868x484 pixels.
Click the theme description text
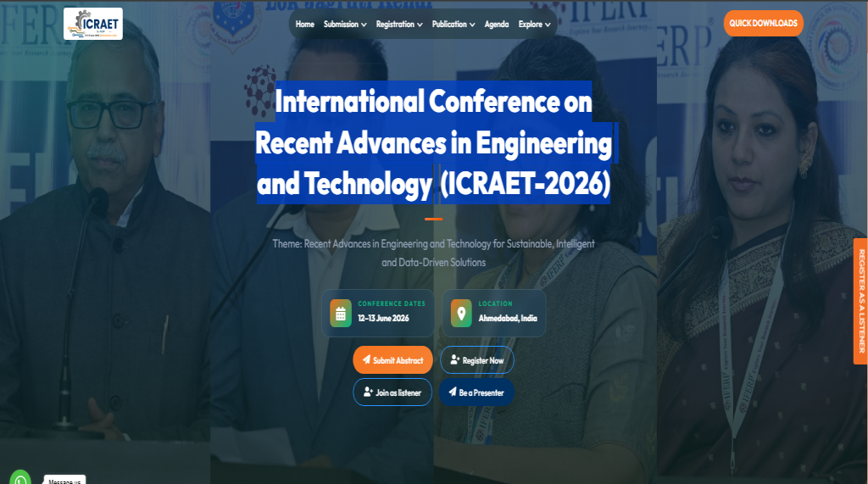[x=433, y=253]
